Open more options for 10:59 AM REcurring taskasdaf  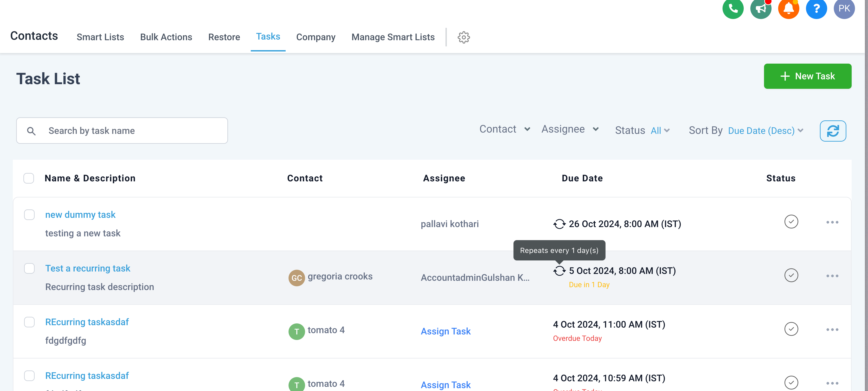[832, 383]
